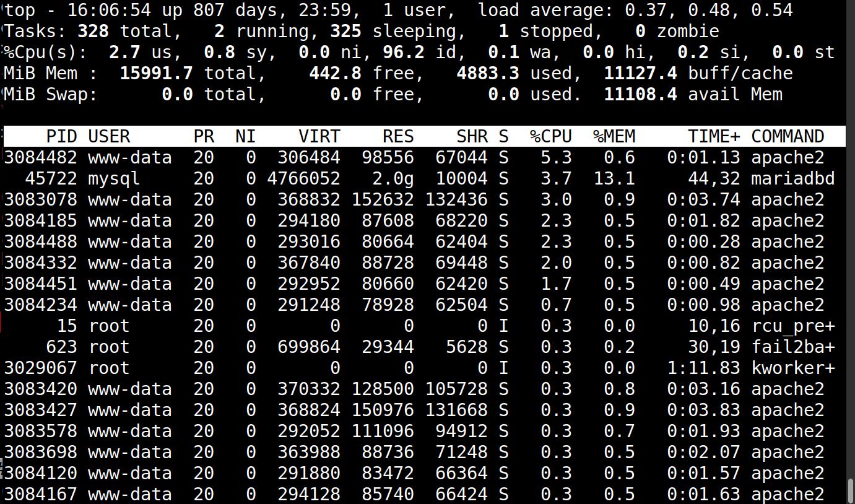Select PID 45722 in the process list

pyautogui.click(x=51, y=178)
